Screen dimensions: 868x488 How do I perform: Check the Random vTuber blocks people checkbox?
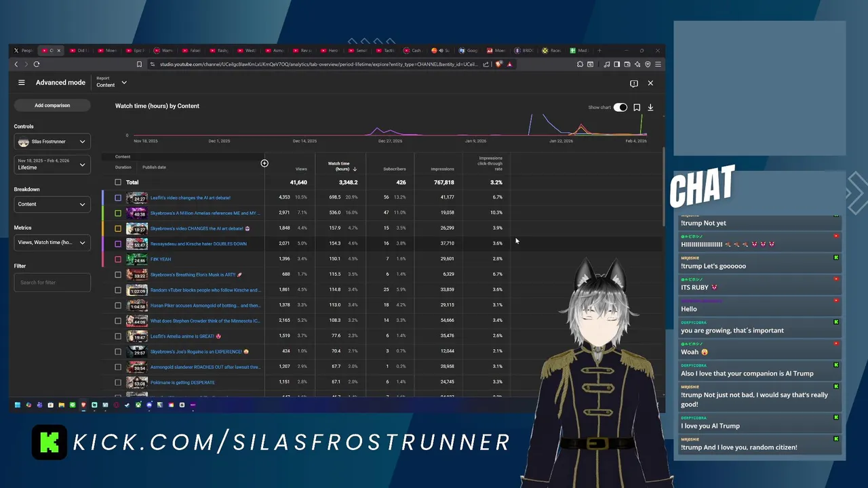tap(118, 290)
